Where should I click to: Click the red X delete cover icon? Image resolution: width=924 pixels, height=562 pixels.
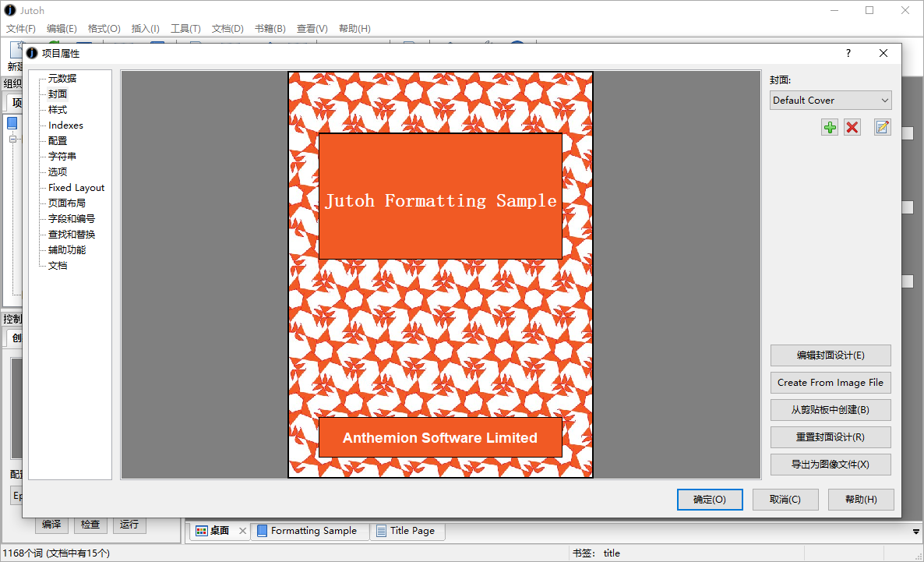(x=852, y=127)
